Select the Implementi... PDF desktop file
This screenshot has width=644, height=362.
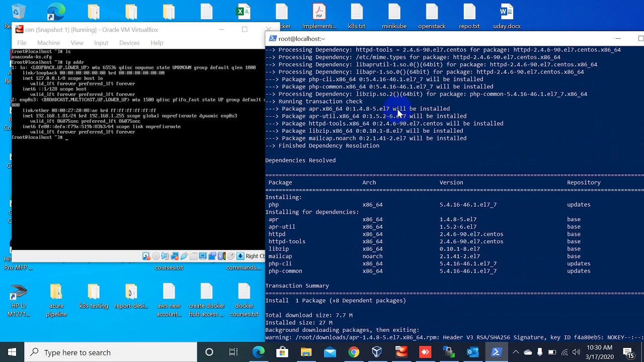point(319,16)
